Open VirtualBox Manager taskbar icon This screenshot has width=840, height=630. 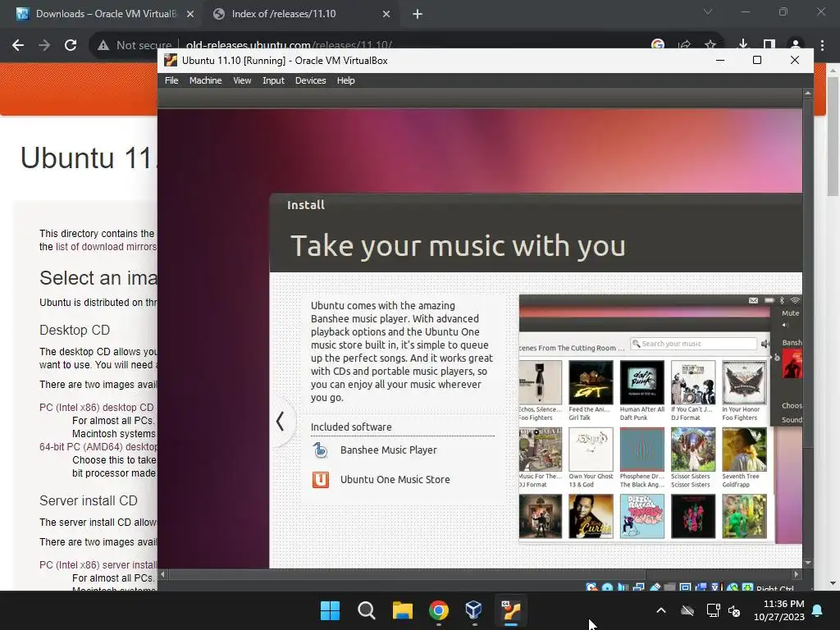click(473, 610)
